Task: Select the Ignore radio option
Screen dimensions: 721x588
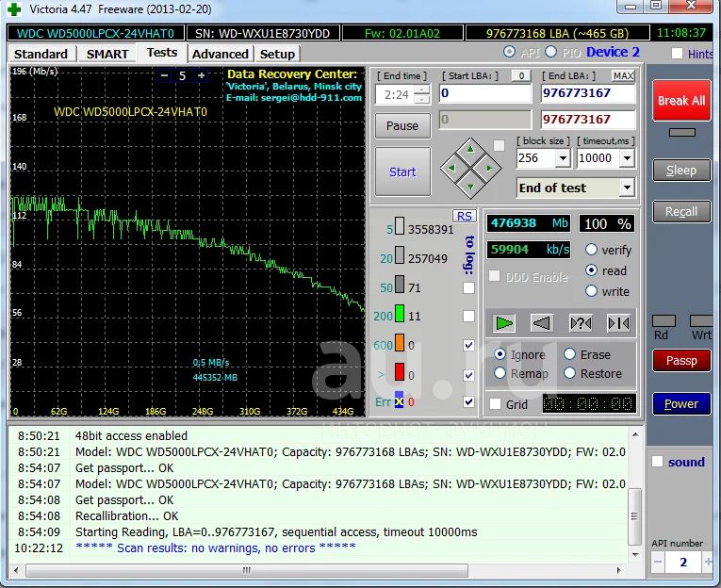Action: (x=500, y=354)
